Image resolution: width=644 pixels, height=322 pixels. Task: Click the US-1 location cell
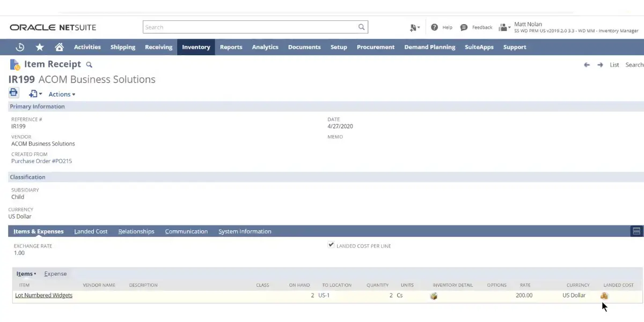point(324,295)
